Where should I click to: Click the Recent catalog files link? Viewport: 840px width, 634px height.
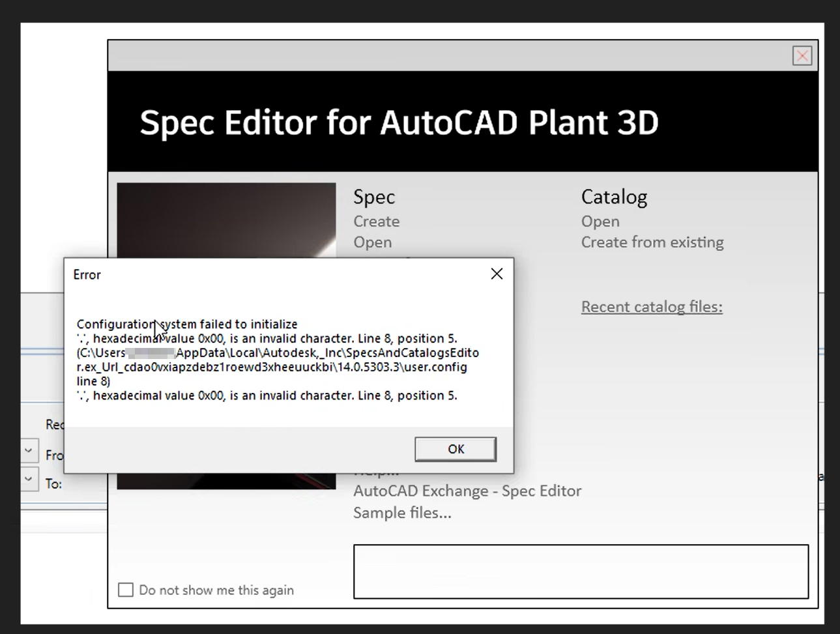click(x=652, y=307)
